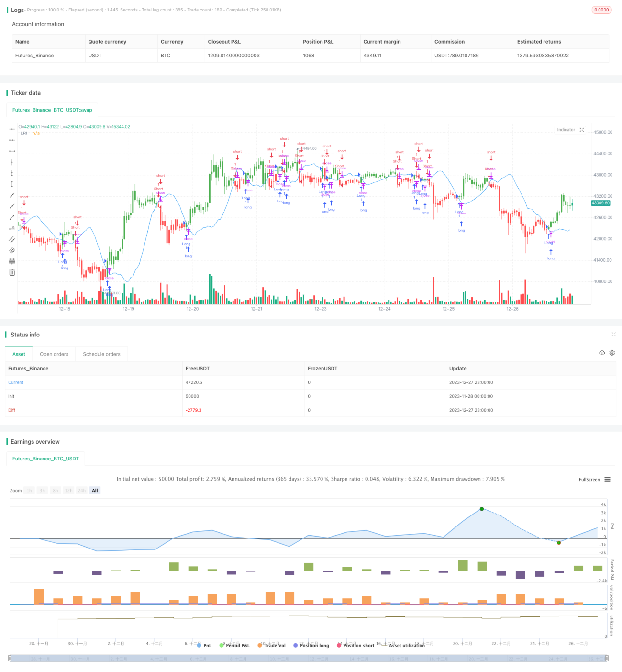Switch to the Open orders tab
Viewport: 622px width, 672px height.
(x=54, y=354)
